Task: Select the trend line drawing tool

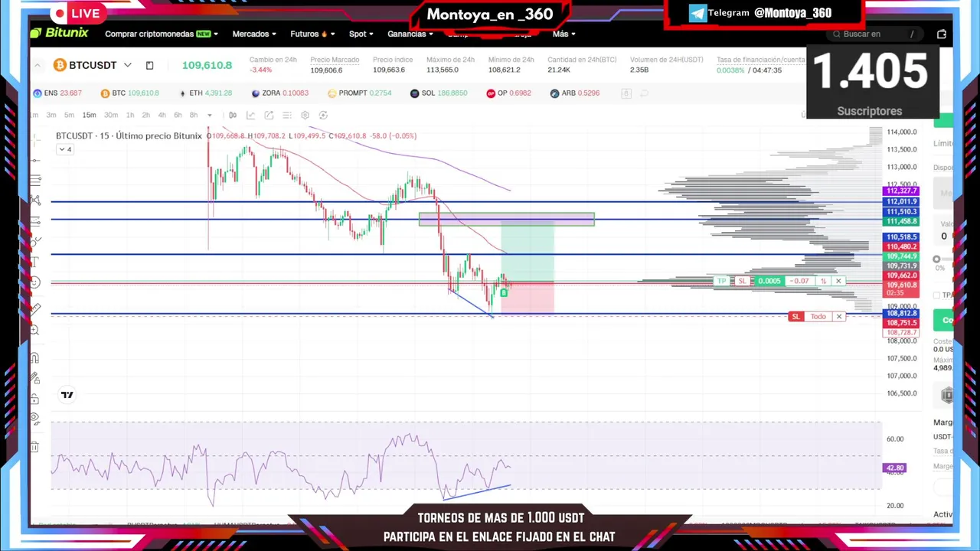Action: (35, 160)
